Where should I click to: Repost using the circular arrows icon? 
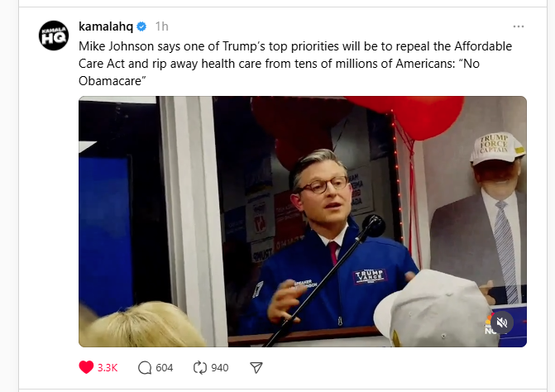point(200,367)
